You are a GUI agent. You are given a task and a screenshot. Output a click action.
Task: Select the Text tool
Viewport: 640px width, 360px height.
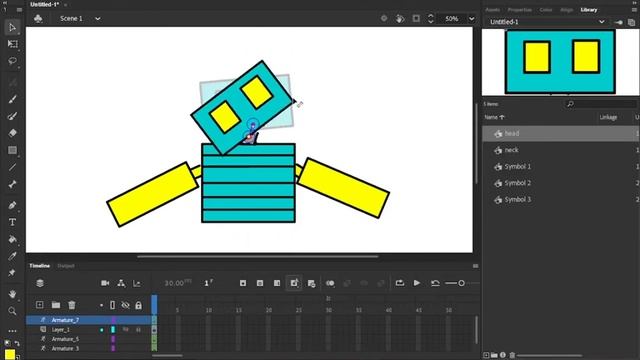point(12,222)
